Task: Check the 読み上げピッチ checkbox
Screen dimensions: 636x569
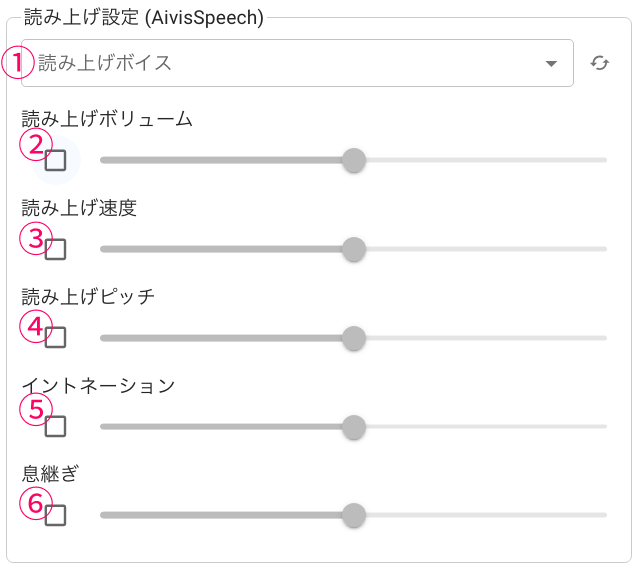Action: coord(56,338)
